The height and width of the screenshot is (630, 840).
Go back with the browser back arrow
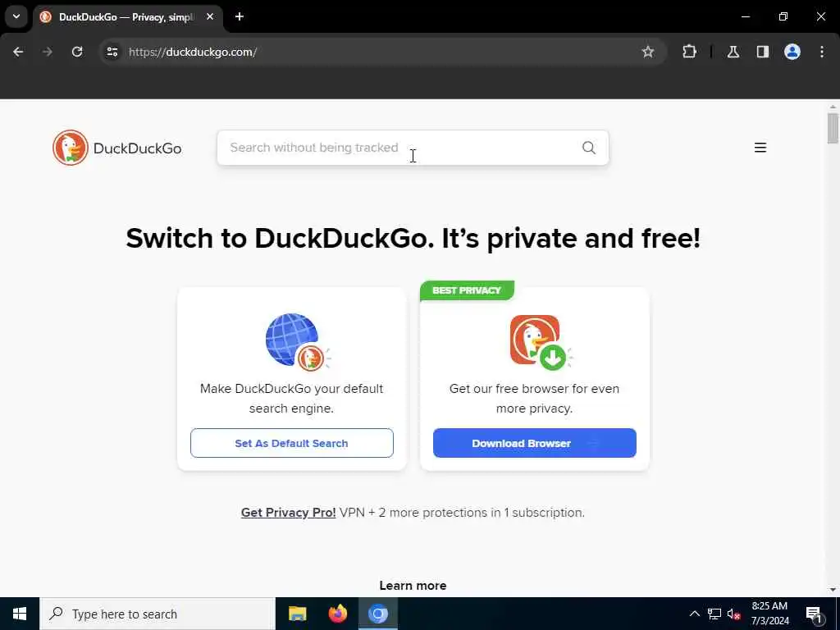point(18,52)
